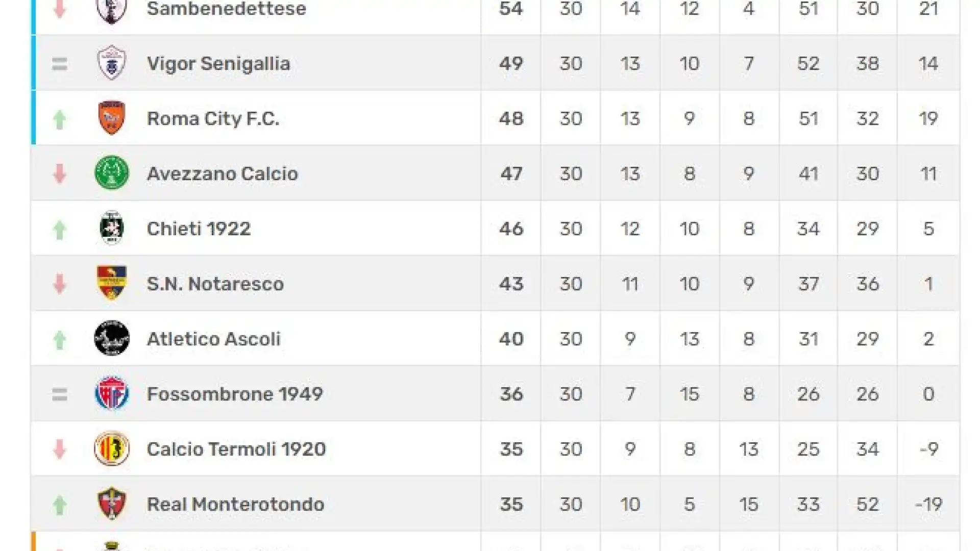Click the Avezzano Calcio green logo
The height and width of the screenshot is (551, 980).
click(x=112, y=173)
